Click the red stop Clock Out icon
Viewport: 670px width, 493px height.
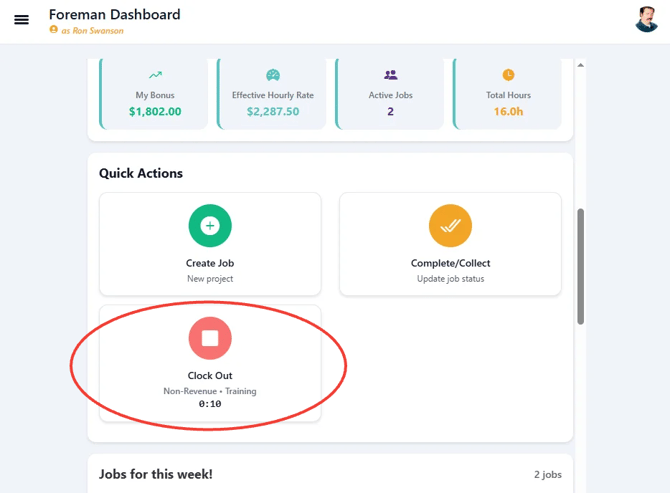210,338
